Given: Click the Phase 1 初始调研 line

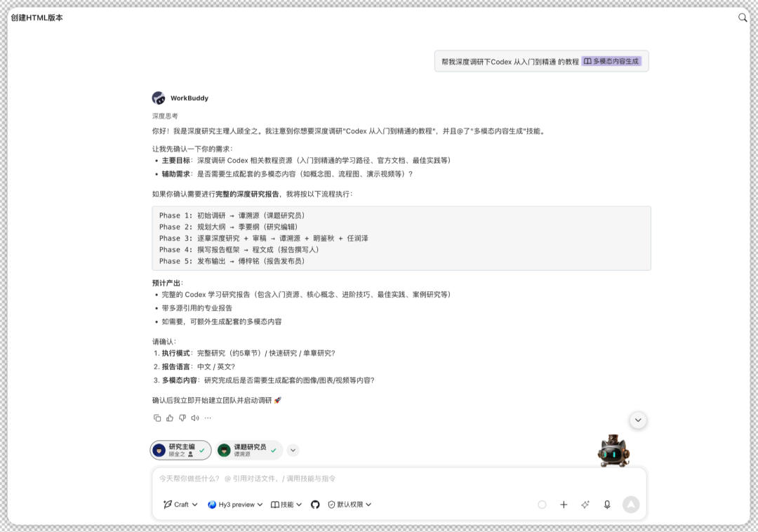Looking at the screenshot, I should (232, 215).
